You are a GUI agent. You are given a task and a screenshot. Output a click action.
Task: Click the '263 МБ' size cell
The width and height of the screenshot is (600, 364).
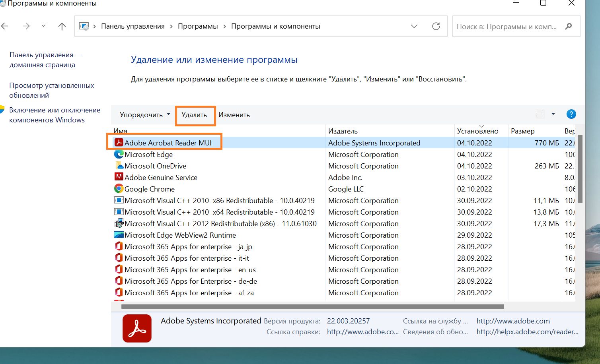pyautogui.click(x=547, y=166)
